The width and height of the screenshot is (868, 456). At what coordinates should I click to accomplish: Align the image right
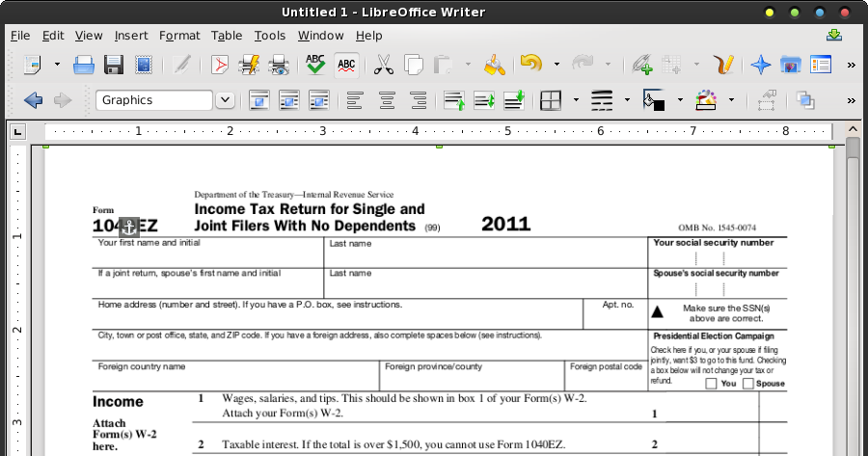[419, 100]
